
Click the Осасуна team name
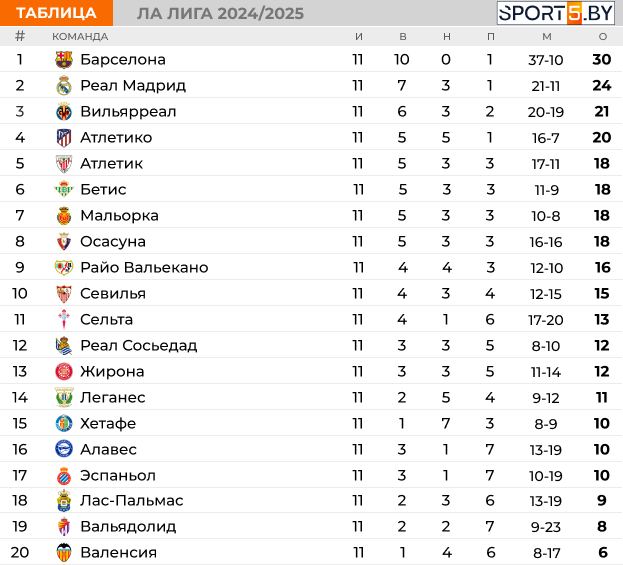tap(113, 242)
